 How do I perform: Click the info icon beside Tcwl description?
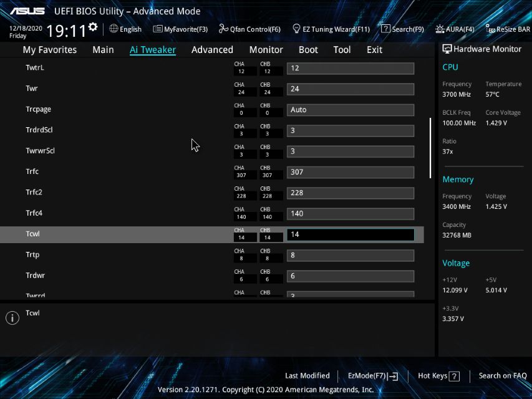point(12,318)
